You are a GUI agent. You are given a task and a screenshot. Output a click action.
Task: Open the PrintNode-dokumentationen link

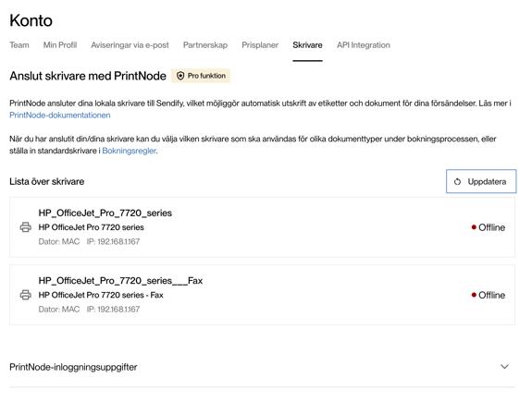[60, 116]
